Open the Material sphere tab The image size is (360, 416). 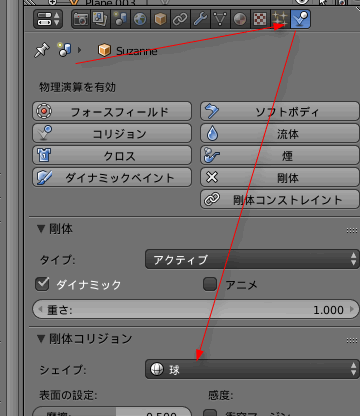(240, 19)
